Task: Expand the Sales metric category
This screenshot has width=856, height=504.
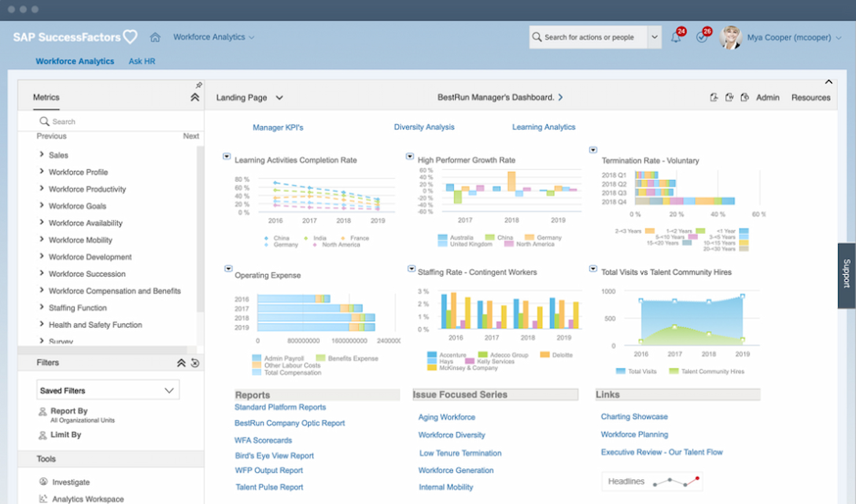Action: point(41,154)
